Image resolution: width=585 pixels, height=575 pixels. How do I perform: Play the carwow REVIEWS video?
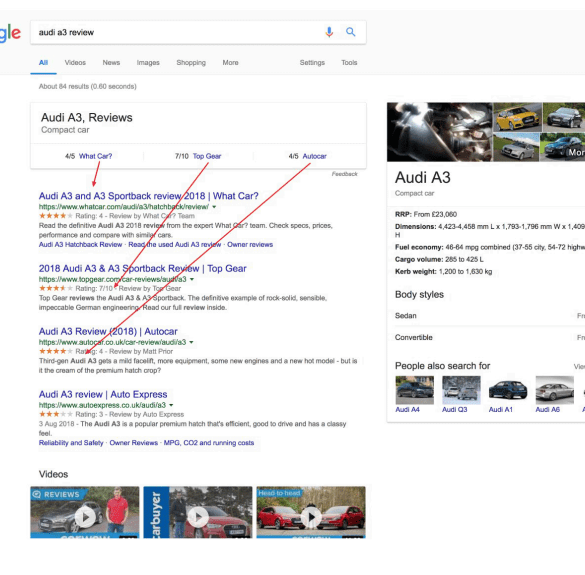click(85, 512)
